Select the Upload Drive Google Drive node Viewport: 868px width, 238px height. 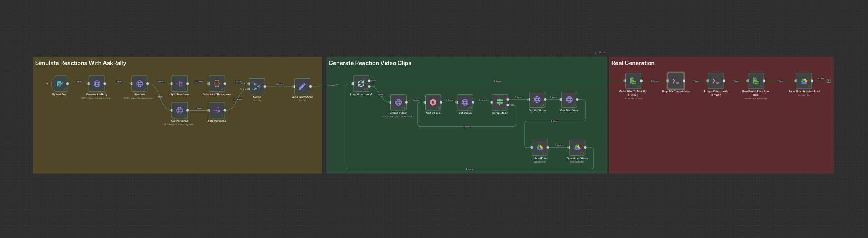click(540, 148)
